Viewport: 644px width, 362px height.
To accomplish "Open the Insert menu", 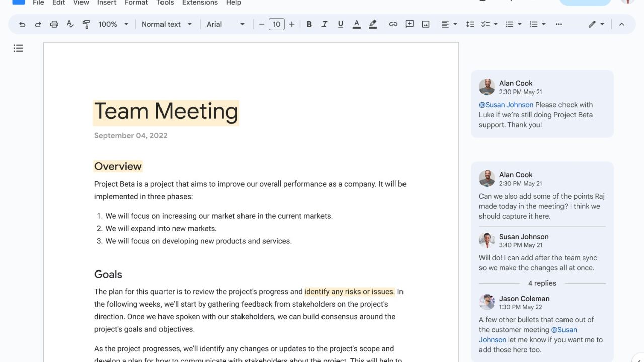I will (106, 3).
